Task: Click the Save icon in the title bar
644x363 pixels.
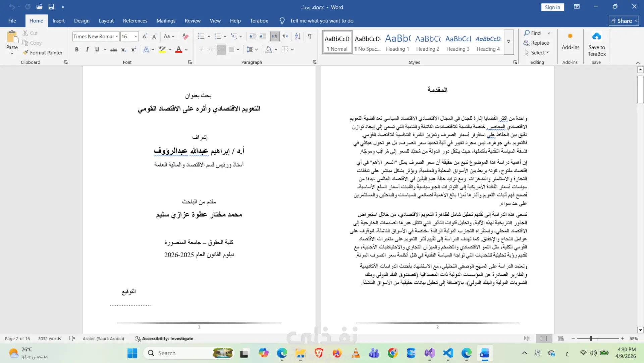Action: (51, 7)
